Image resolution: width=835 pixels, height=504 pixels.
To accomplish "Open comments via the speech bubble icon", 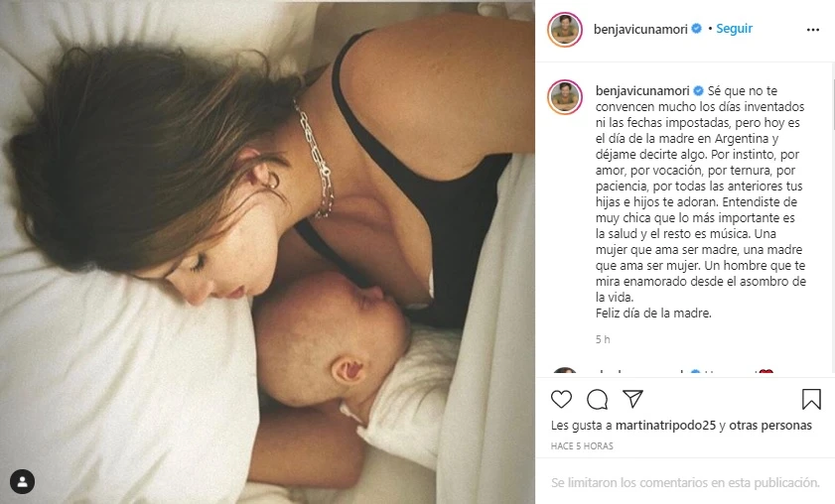I will pyautogui.click(x=597, y=399).
